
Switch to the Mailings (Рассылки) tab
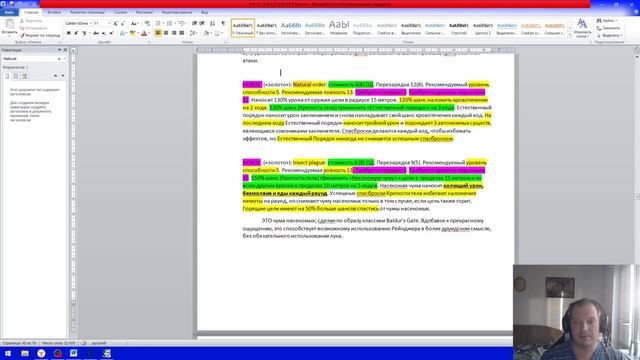[x=144, y=13]
